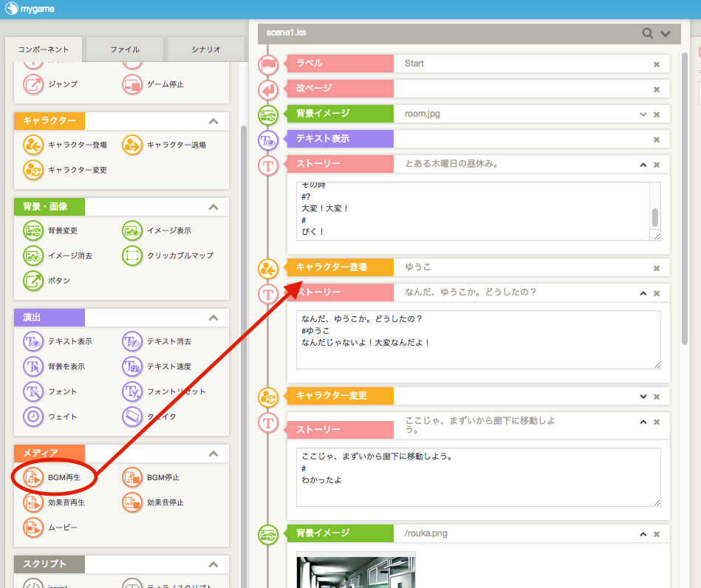Pick the 効果音再生 component icon

[33, 502]
